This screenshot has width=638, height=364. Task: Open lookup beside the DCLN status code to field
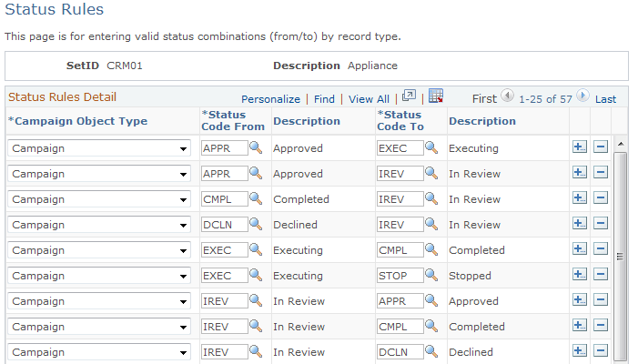pos(431,352)
